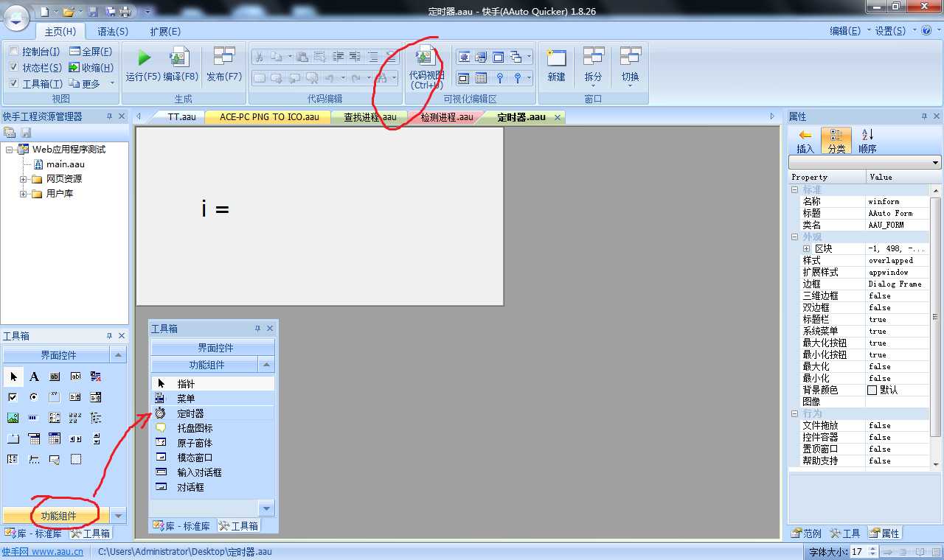Select 托盘图标 tray icon component
This screenshot has width=944, height=560.
pos(212,428)
